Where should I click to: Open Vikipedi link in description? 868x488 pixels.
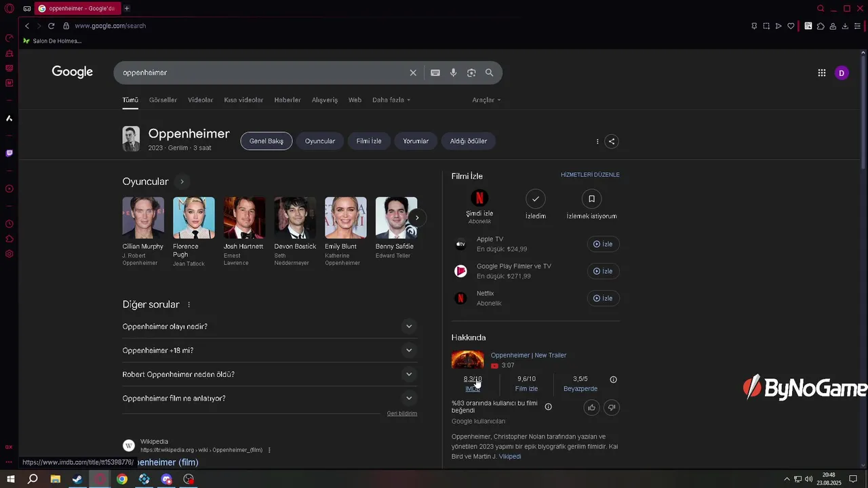tap(510, 457)
